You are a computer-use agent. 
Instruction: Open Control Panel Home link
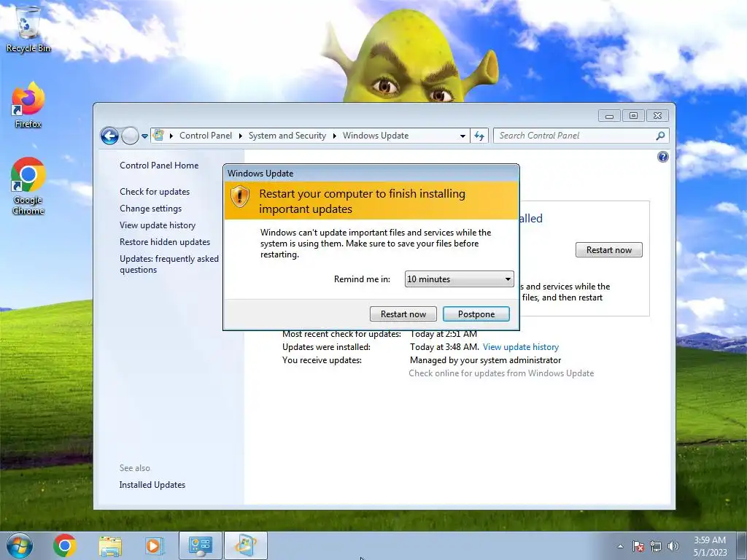(159, 166)
